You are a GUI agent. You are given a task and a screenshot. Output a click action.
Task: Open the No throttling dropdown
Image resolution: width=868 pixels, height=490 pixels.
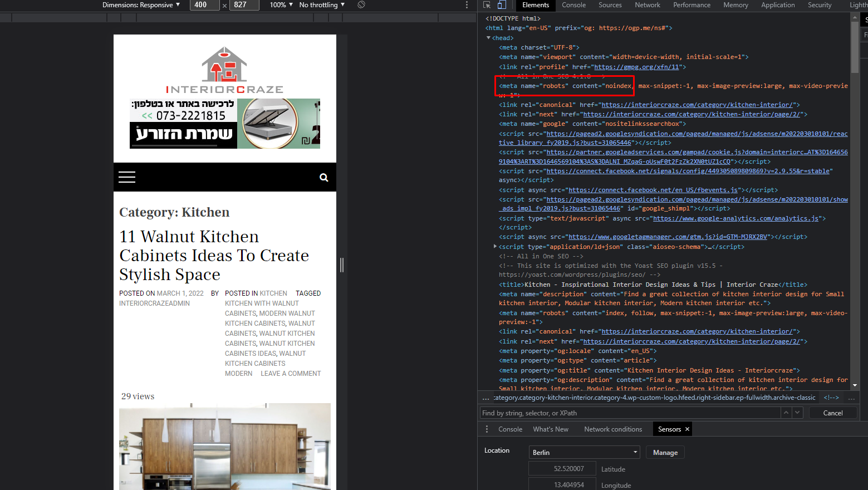tap(322, 5)
